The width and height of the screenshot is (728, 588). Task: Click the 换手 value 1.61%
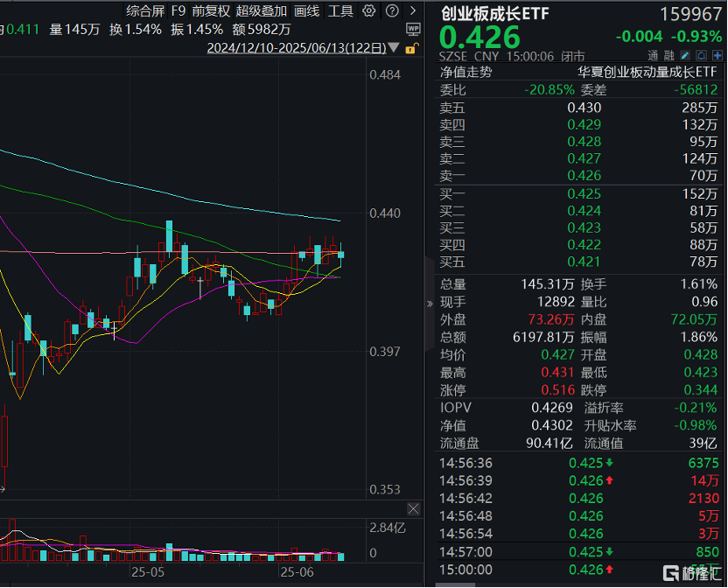(699, 284)
